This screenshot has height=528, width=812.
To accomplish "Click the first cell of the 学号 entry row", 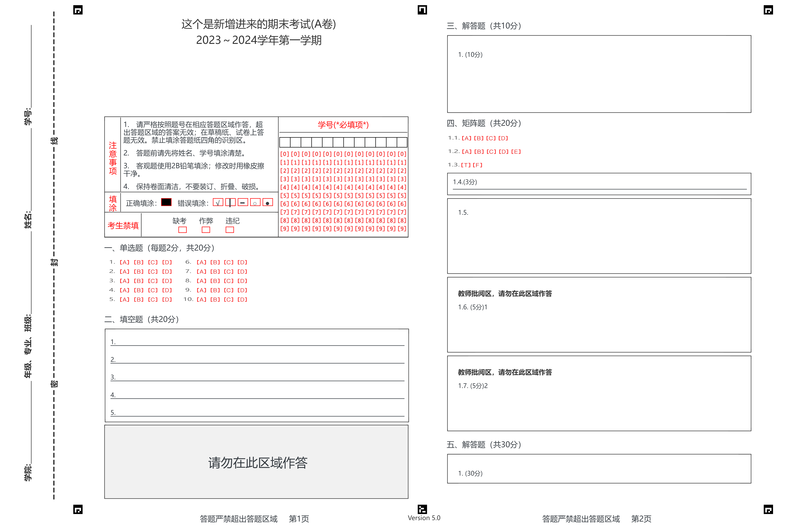I will click(x=285, y=142).
